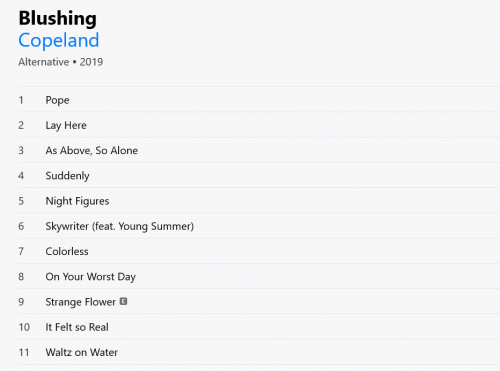Click the Alternative genre label
The width and height of the screenshot is (500, 371).
pyautogui.click(x=44, y=62)
